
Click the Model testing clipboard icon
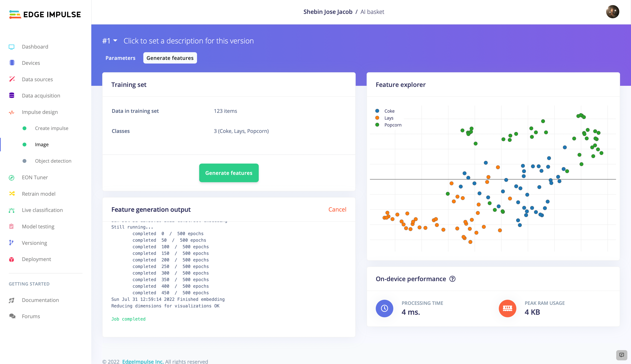coord(12,227)
